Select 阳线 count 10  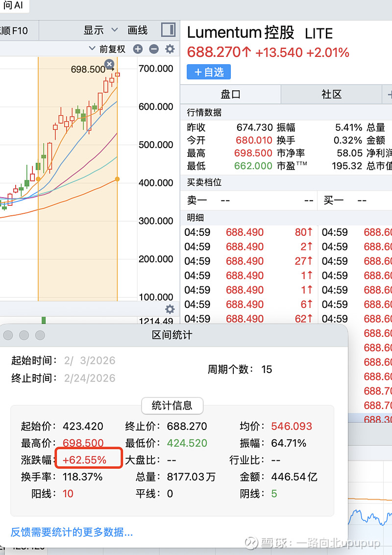(68, 493)
